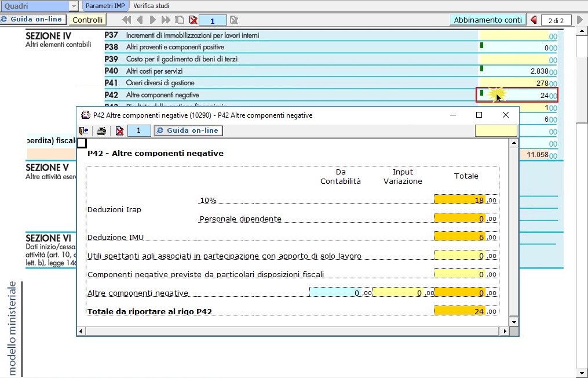Screen dimensions: 588x378
Task: Jump to last record using fast-forward arrows
Action: click(x=166, y=20)
